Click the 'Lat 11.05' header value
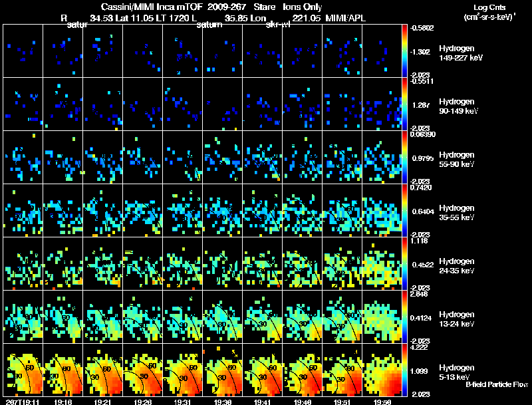The height and width of the screenshot is (405, 532). 135,18
